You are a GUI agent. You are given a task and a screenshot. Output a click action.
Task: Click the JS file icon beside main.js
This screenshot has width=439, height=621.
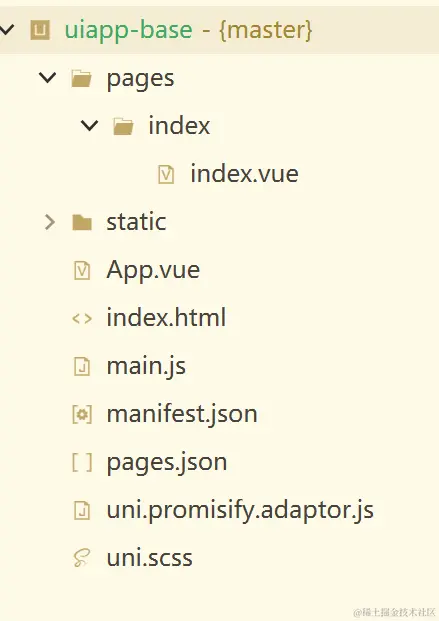point(82,366)
